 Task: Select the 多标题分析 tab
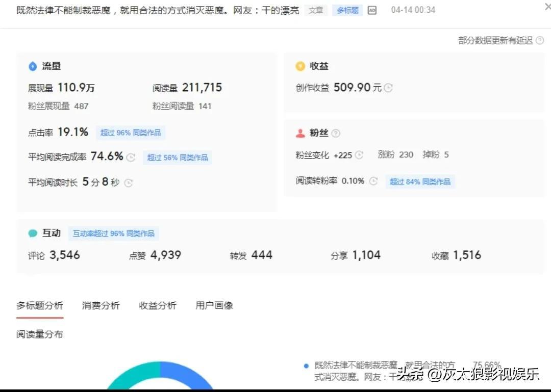(40, 305)
